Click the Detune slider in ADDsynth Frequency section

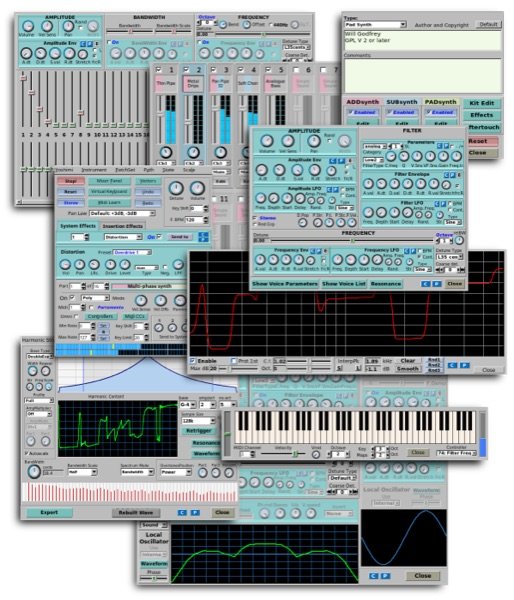[352, 241]
